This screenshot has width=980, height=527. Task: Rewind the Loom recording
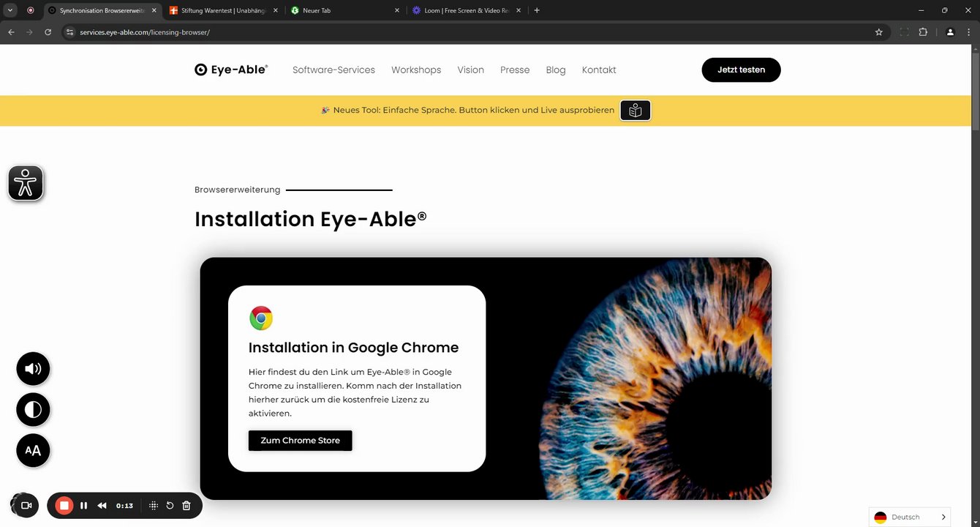(102, 506)
